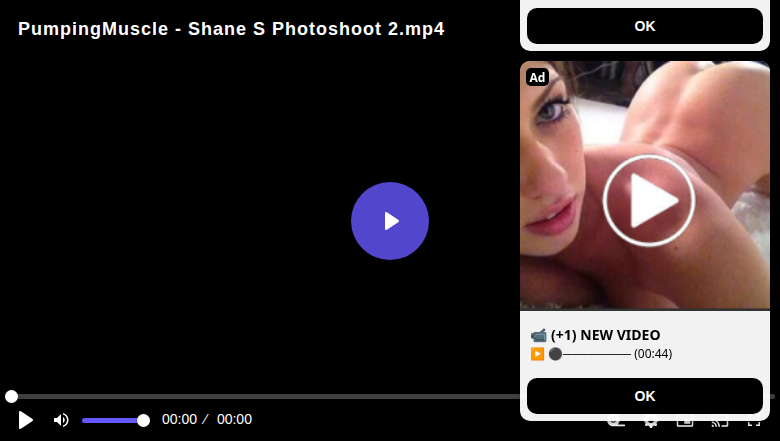Click the large purple play button
780x441 pixels.
click(390, 221)
